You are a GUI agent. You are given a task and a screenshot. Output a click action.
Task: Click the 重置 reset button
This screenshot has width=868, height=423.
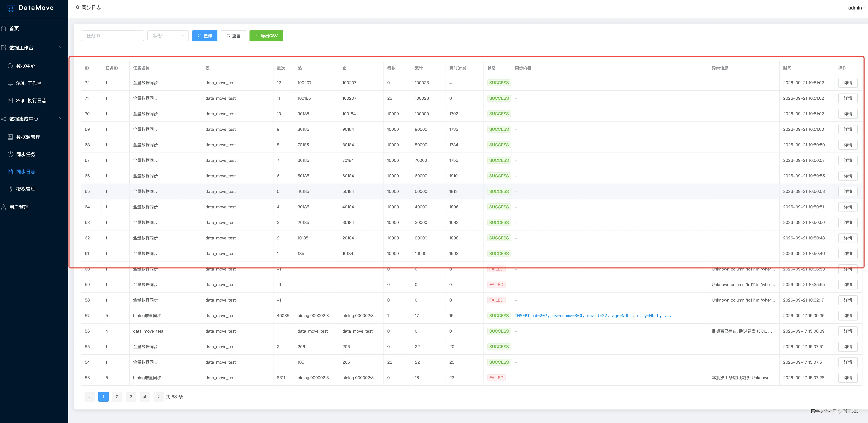(233, 36)
